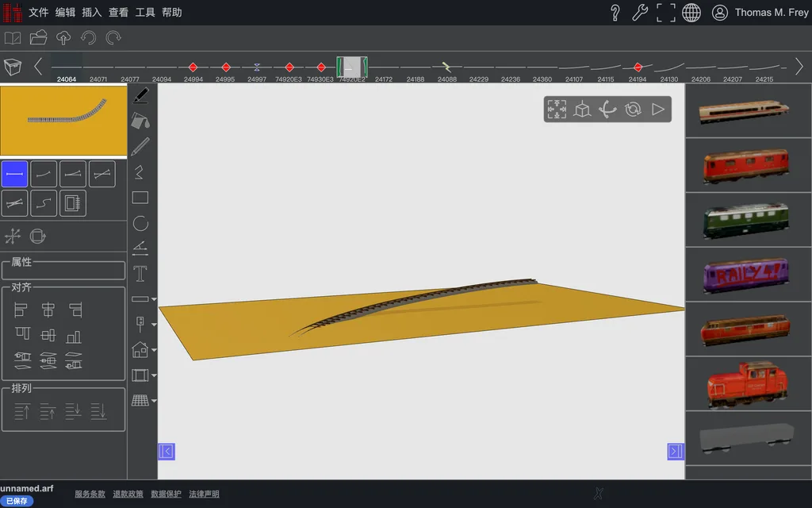
Task: Open the 工具 menu
Action: 145,13
